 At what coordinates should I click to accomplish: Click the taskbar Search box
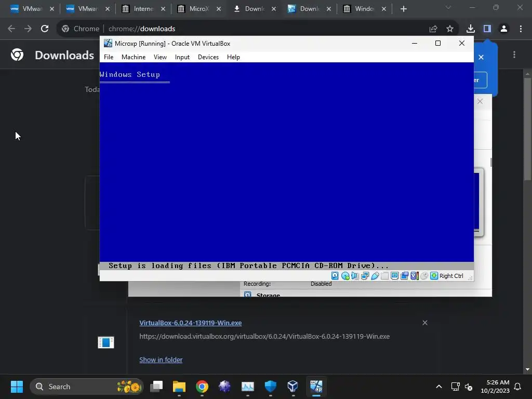(87, 387)
